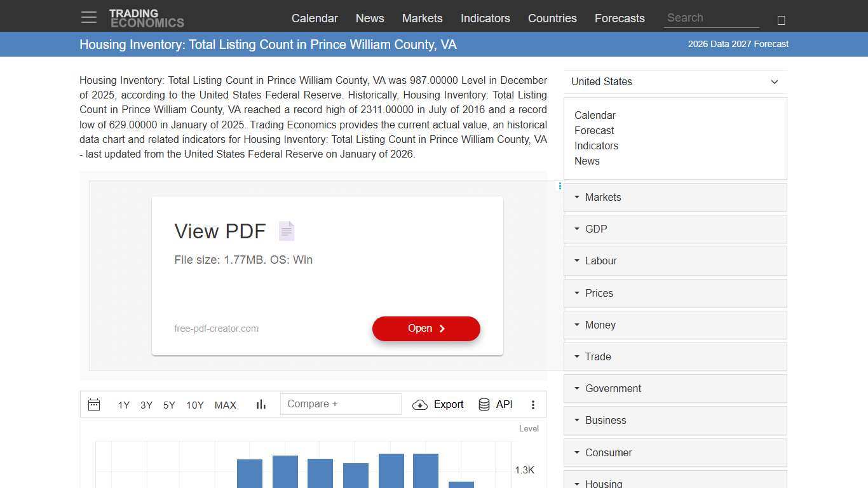Click inside the Compare + field
Viewport: 868px width, 488px height.
pyautogui.click(x=341, y=403)
